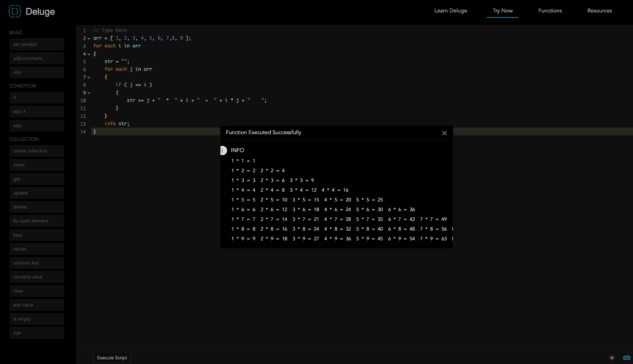Insert the sort value snippet
633x364 pixels.
(x=37, y=305)
